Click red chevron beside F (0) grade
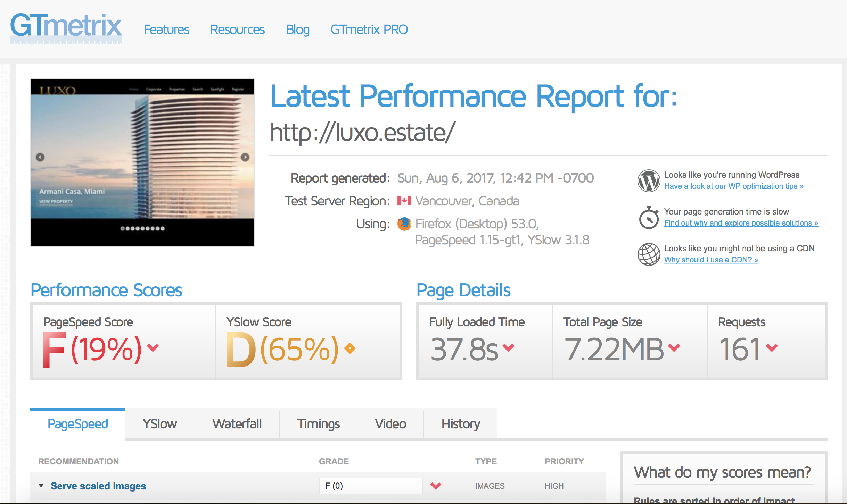847x504 pixels. (x=436, y=486)
